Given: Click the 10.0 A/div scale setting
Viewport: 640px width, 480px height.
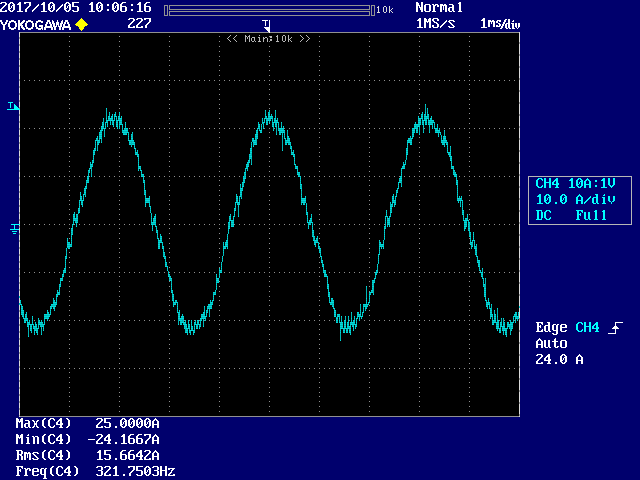Looking at the screenshot, I should pyautogui.click(x=576, y=200).
